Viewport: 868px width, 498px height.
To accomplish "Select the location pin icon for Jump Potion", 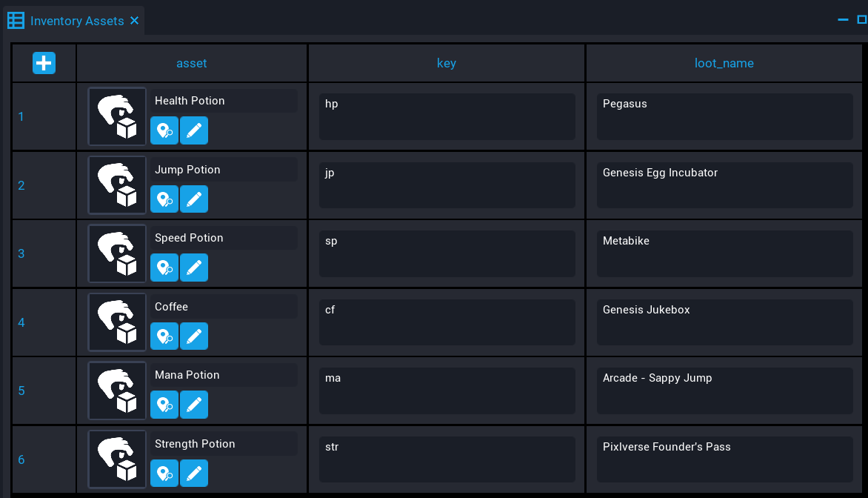I will [x=164, y=199].
